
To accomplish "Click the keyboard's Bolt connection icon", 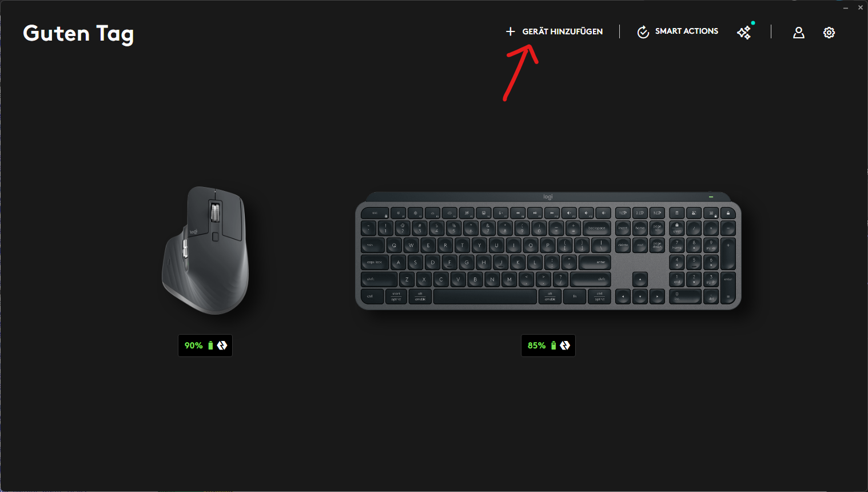I will tap(565, 346).
